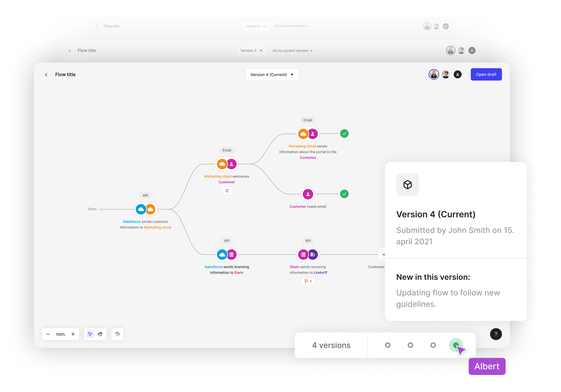Click the API tag above Elwin invoicing node
Screen dimensions: 561x392
[308, 241]
